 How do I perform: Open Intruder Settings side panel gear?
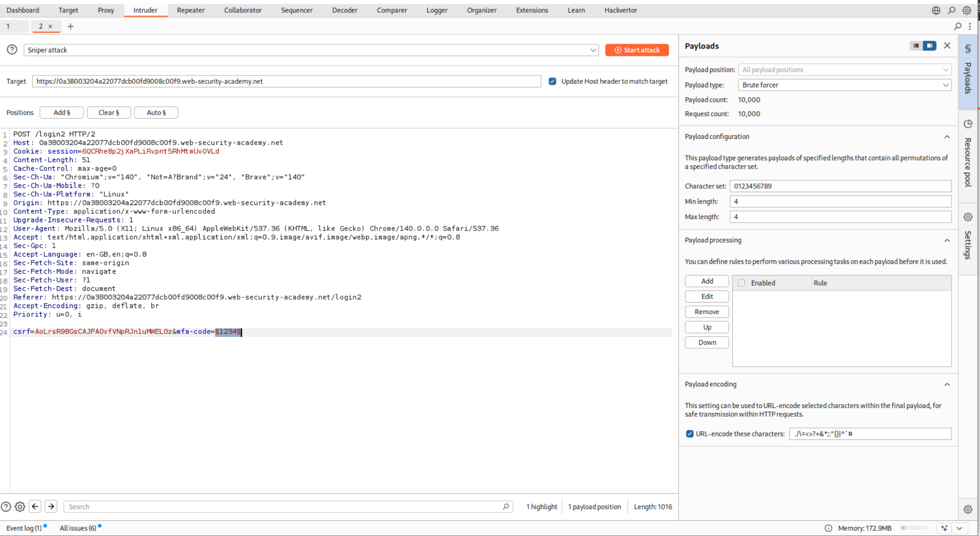coord(967,217)
